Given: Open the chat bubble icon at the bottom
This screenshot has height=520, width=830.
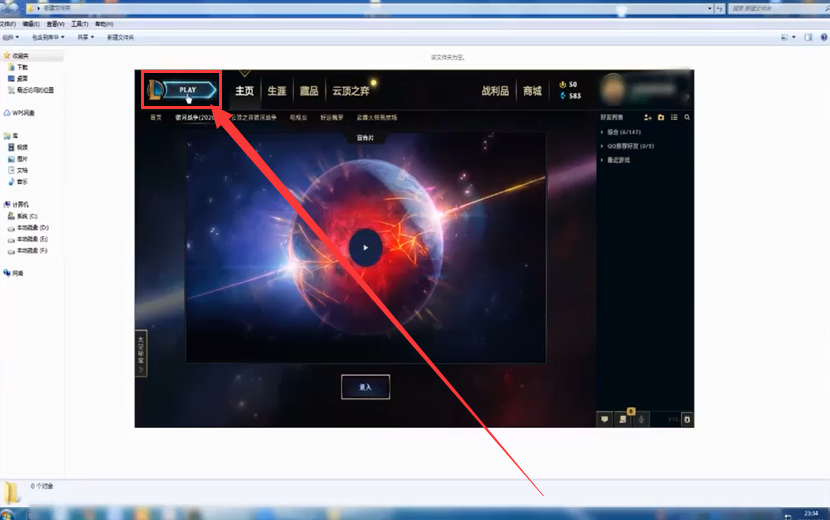Looking at the screenshot, I should (x=605, y=419).
